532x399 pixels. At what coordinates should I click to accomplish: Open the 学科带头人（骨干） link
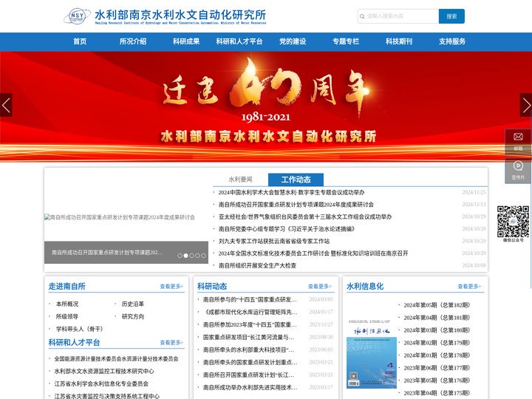pyautogui.click(x=79, y=329)
